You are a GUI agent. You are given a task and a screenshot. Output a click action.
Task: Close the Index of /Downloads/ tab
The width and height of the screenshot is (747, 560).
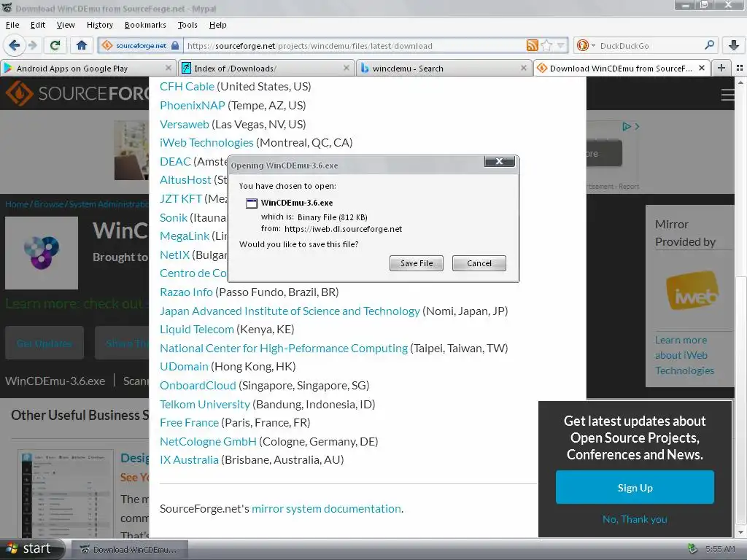point(347,68)
